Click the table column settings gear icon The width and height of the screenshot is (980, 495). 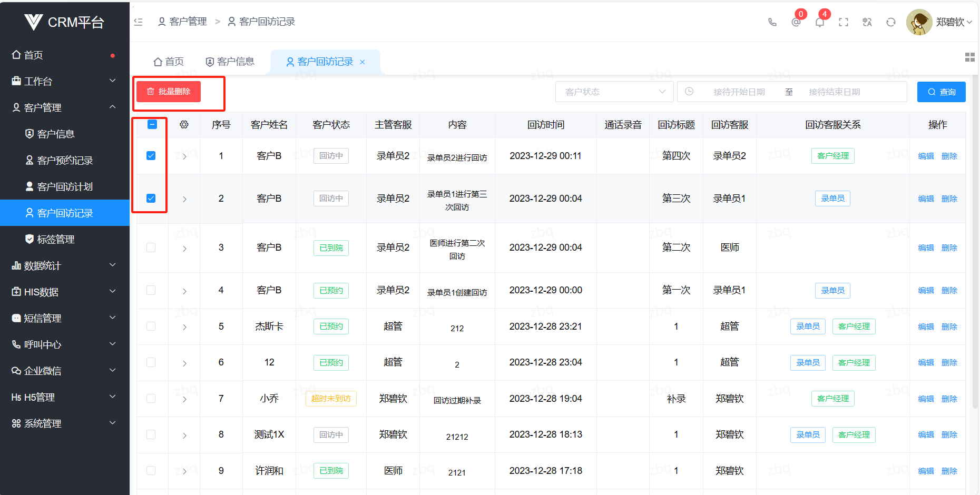click(184, 125)
